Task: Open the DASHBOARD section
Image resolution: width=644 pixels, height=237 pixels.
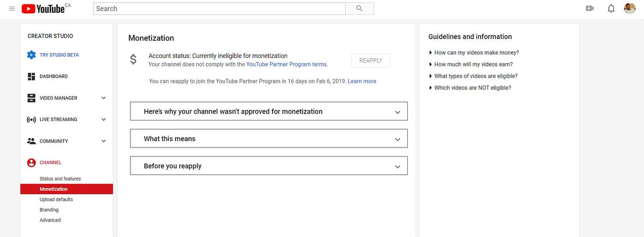Action: [54, 76]
